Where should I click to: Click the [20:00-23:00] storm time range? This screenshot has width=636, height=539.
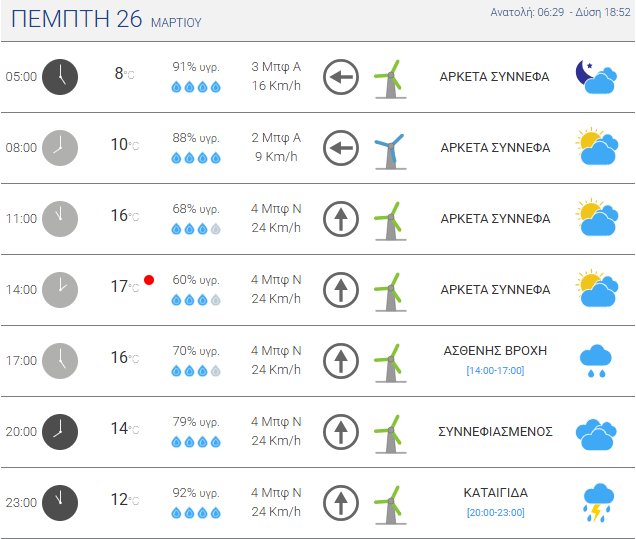pyautogui.click(x=495, y=513)
